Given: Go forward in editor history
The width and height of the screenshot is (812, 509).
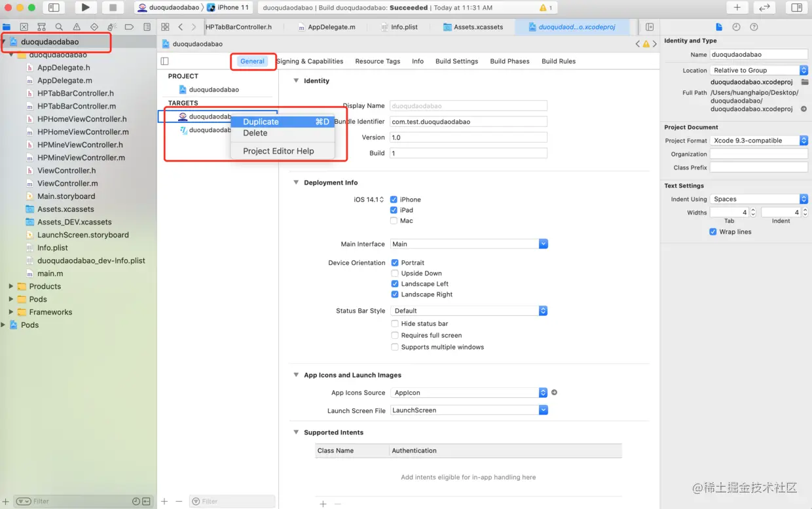Looking at the screenshot, I should pos(194,27).
